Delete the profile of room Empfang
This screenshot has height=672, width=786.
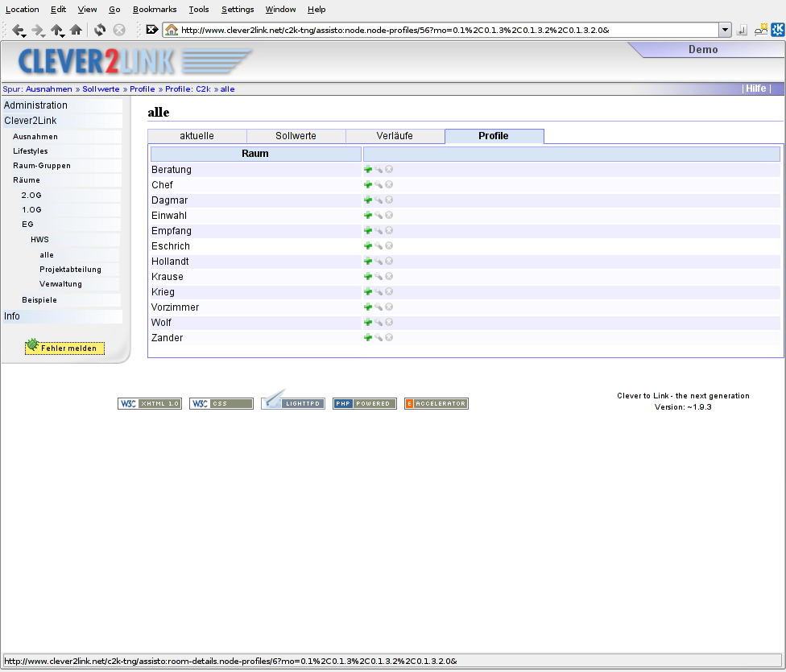389,230
